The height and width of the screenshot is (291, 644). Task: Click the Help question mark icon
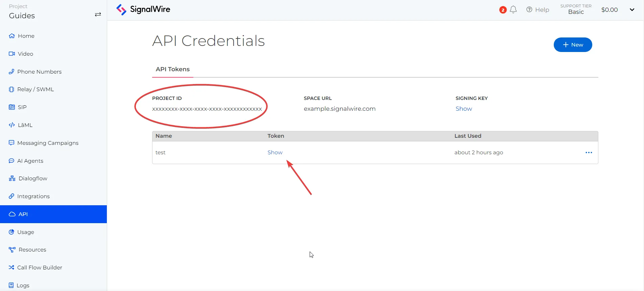click(529, 10)
